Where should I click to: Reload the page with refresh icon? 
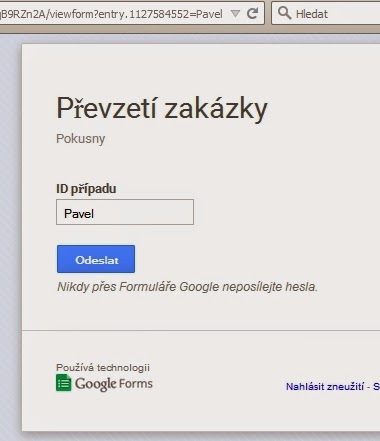click(x=252, y=13)
